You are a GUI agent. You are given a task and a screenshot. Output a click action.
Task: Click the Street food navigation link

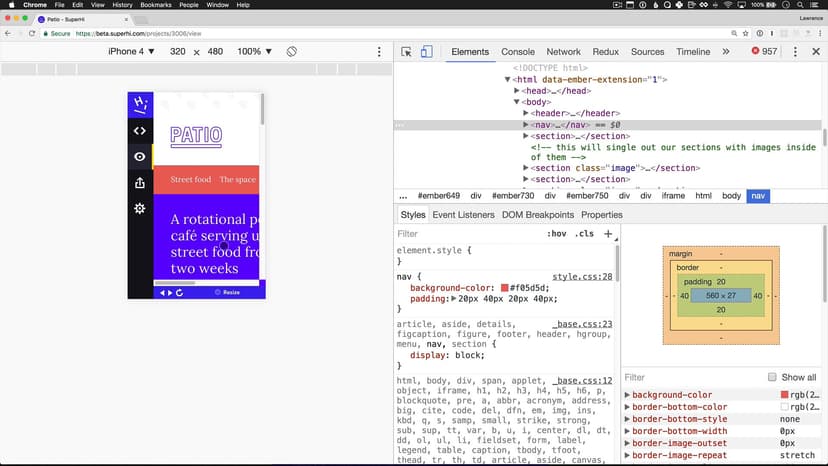(190, 180)
